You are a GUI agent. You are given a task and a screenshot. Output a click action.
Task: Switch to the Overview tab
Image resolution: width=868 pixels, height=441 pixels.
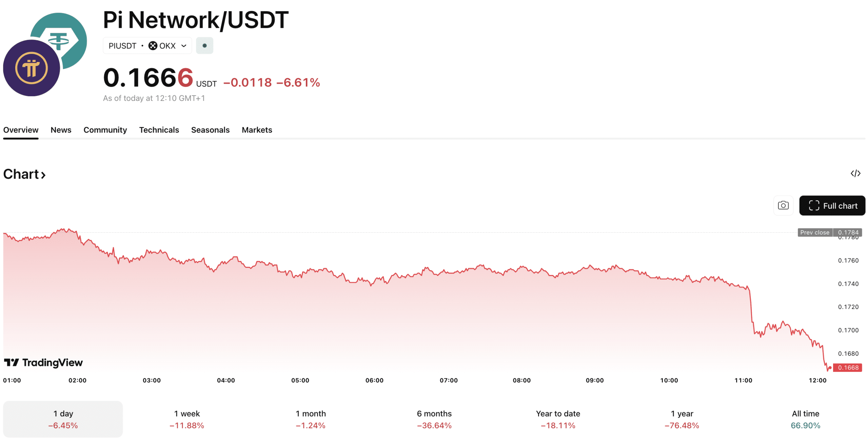(x=21, y=130)
